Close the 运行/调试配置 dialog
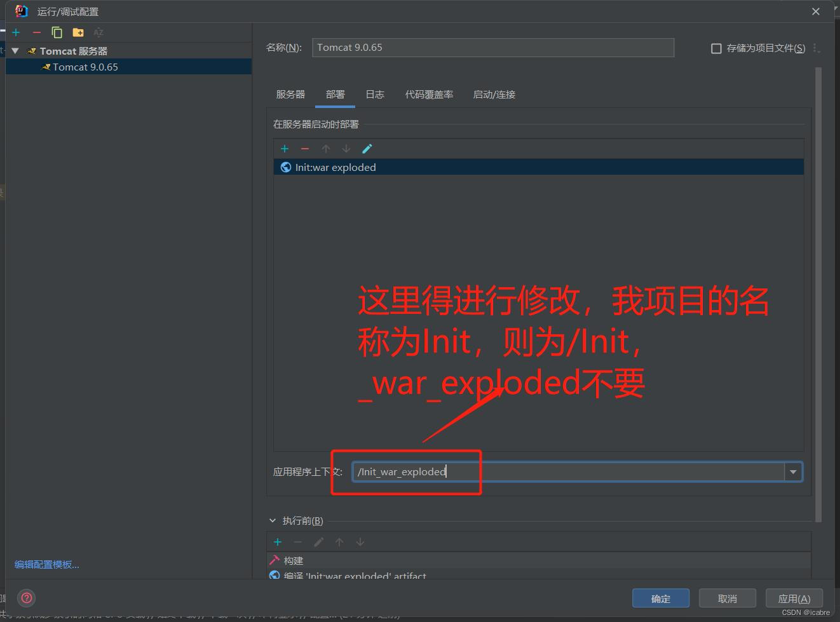Viewport: 840px width, 622px height. tap(816, 11)
